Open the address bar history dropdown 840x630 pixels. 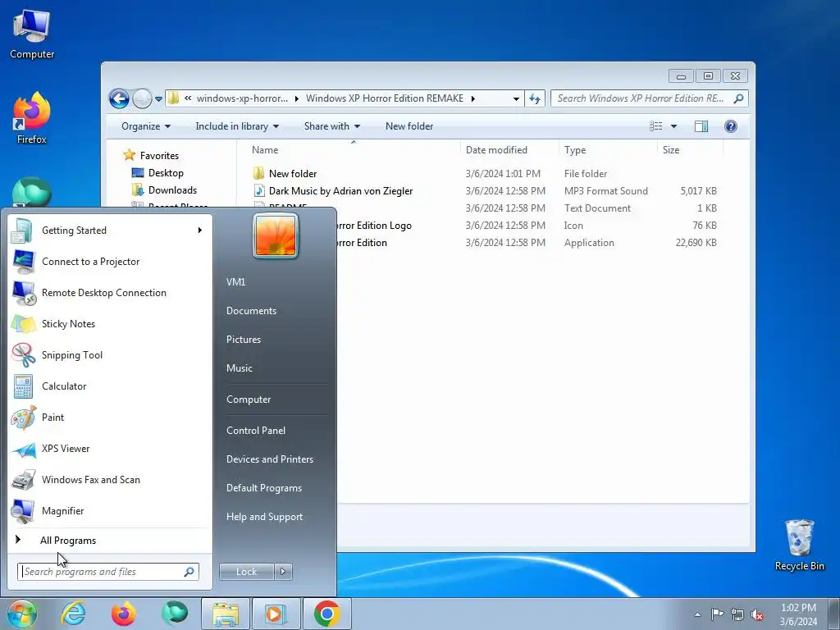click(516, 98)
